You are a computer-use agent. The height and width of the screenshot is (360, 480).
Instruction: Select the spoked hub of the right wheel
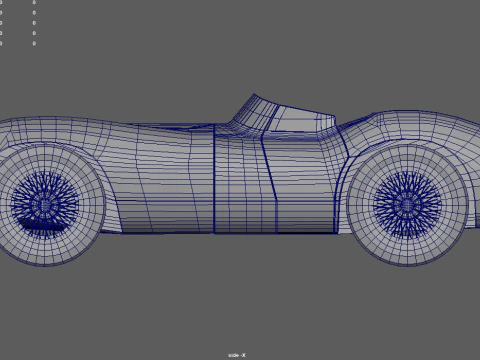click(x=407, y=204)
